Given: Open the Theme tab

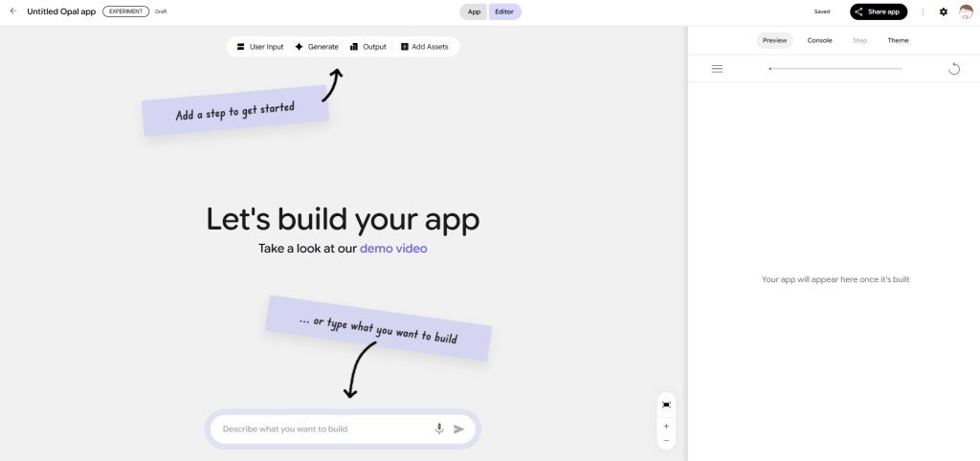Looking at the screenshot, I should (898, 40).
